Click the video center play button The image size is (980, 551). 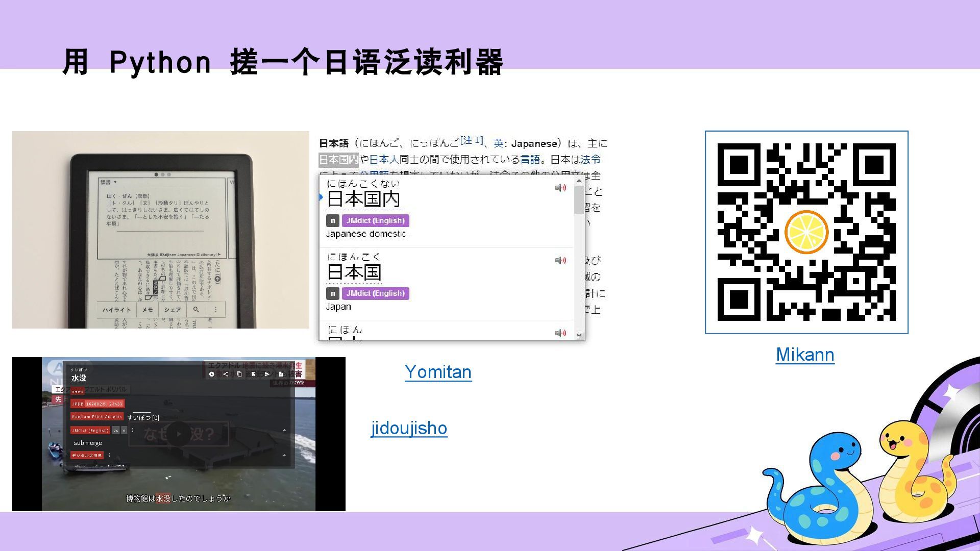point(179,434)
